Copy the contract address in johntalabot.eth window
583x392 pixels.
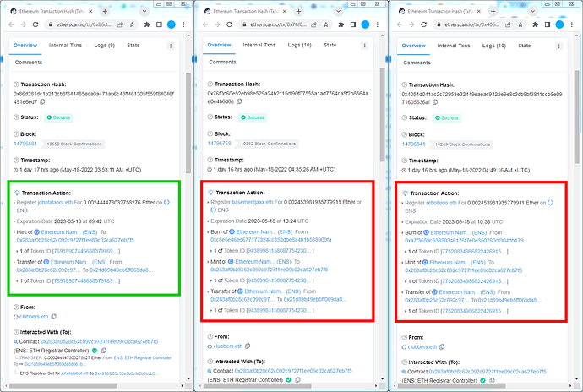point(104,351)
